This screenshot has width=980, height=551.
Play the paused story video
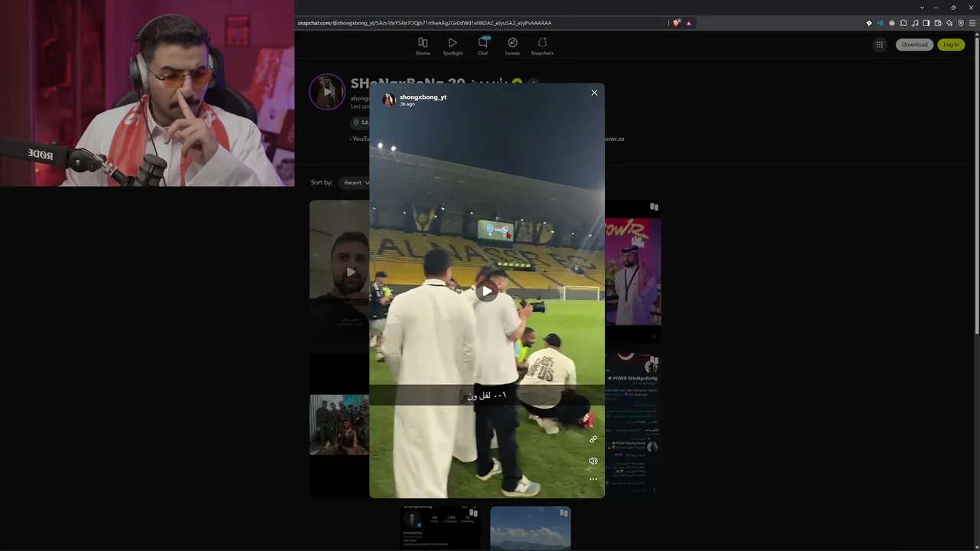pyautogui.click(x=487, y=291)
